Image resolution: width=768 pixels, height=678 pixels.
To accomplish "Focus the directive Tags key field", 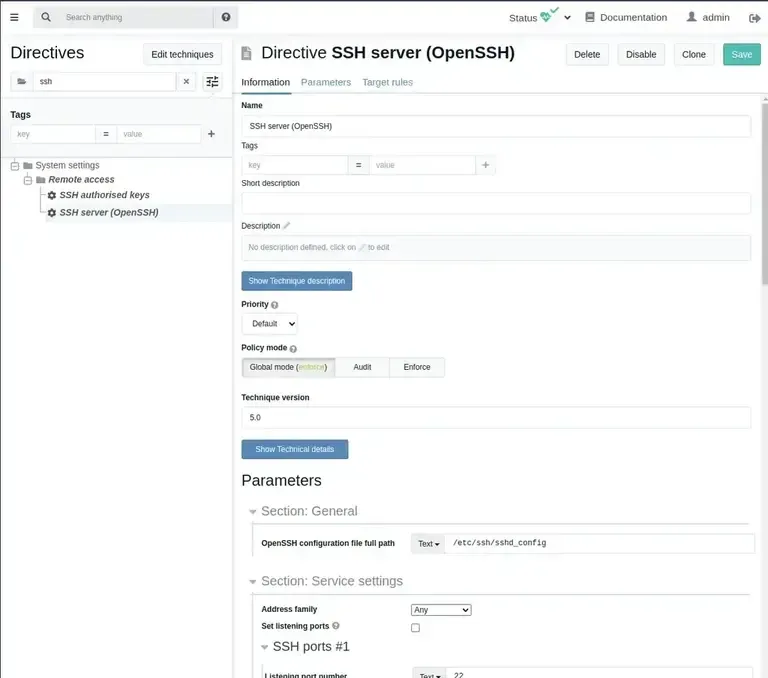I will point(295,165).
